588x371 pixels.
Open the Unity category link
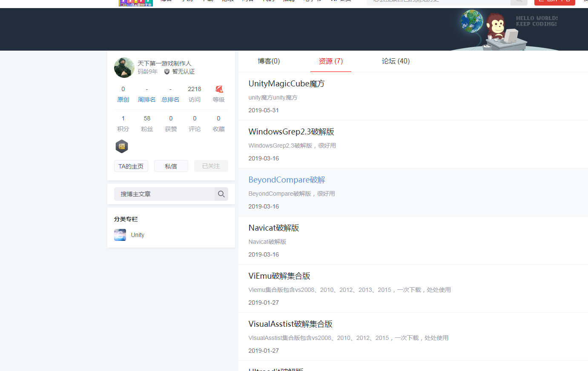coord(138,235)
